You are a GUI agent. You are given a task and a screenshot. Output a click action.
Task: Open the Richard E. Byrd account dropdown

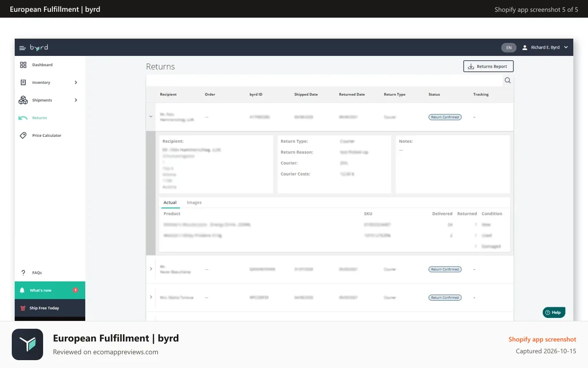pyautogui.click(x=545, y=48)
